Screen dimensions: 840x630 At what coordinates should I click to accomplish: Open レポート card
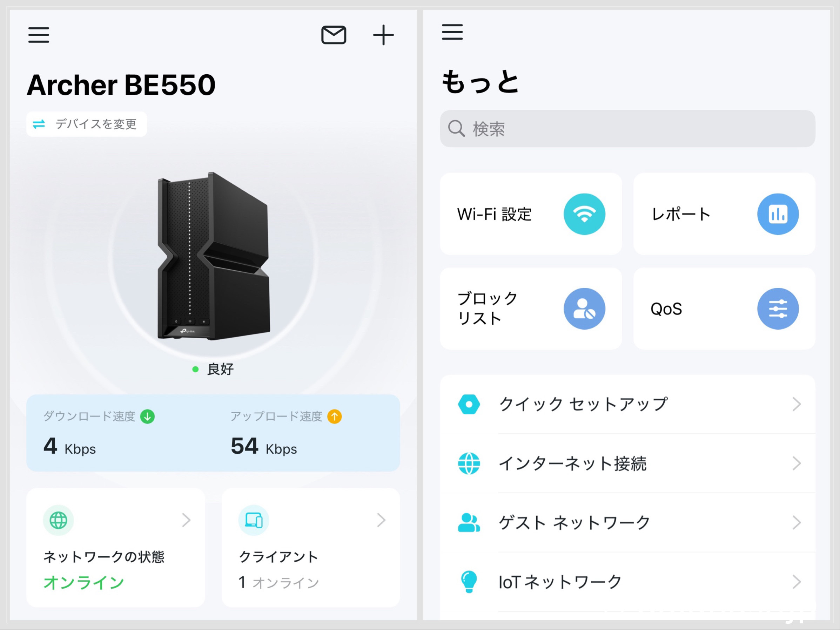coord(724,214)
